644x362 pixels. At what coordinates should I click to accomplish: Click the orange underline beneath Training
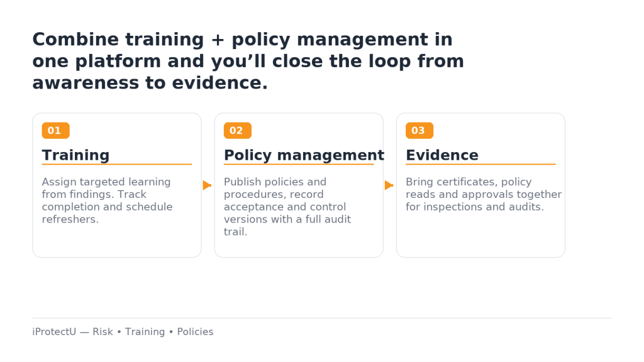(x=116, y=164)
